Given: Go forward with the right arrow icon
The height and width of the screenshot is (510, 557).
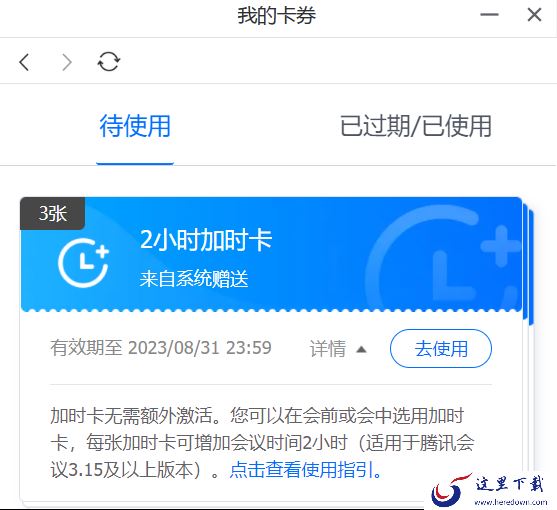Looking at the screenshot, I should click(67, 62).
